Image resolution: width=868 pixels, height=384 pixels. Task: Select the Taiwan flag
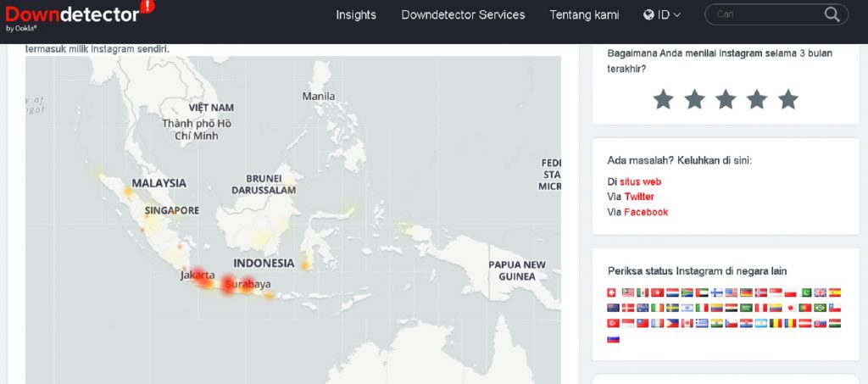pos(643,323)
